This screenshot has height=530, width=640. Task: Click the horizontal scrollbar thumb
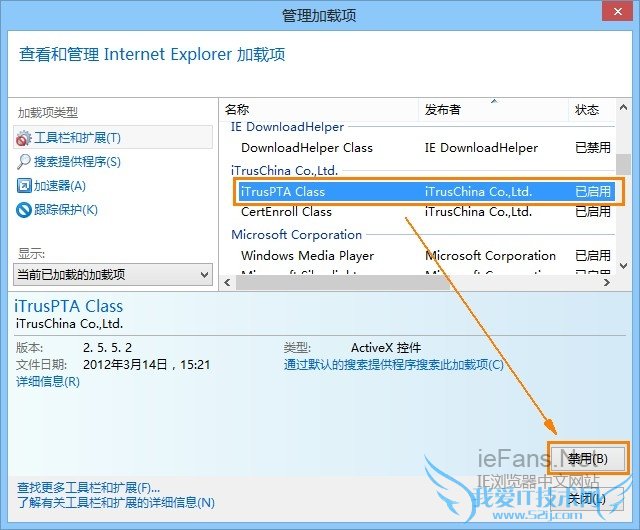343,283
